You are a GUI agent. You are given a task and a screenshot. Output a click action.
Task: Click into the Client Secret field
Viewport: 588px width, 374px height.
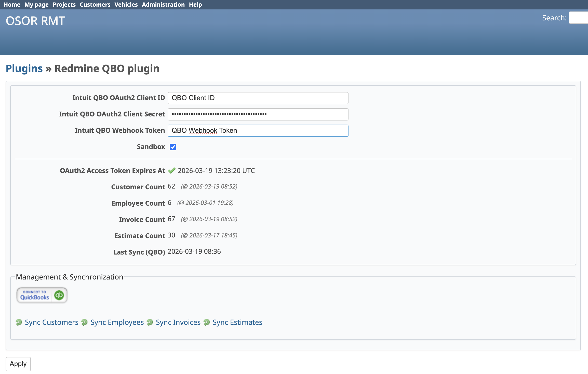pyautogui.click(x=258, y=114)
